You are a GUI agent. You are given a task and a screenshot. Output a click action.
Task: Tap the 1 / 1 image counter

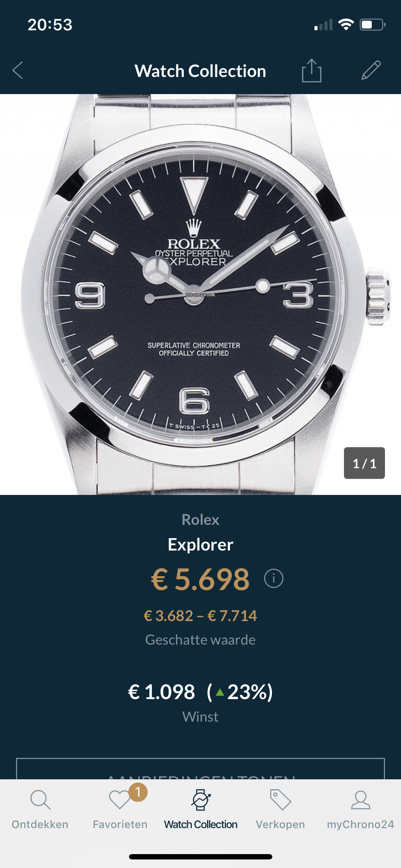click(364, 463)
